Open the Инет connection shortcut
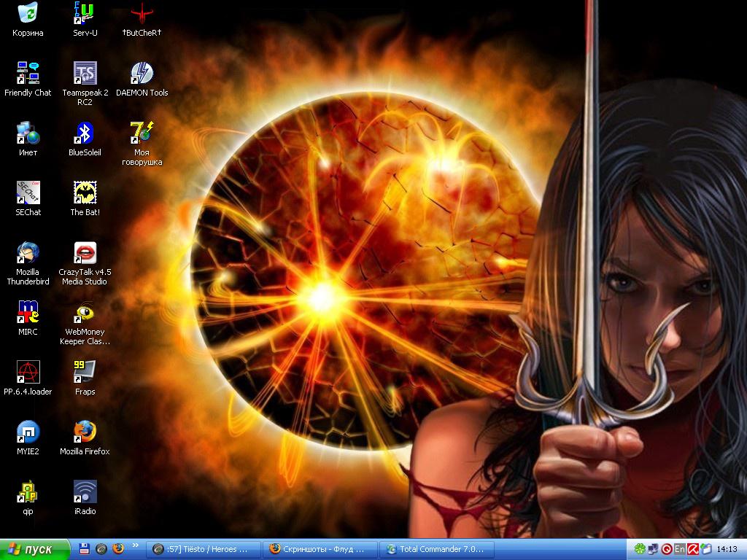This screenshot has height=560, width=747. (x=28, y=139)
